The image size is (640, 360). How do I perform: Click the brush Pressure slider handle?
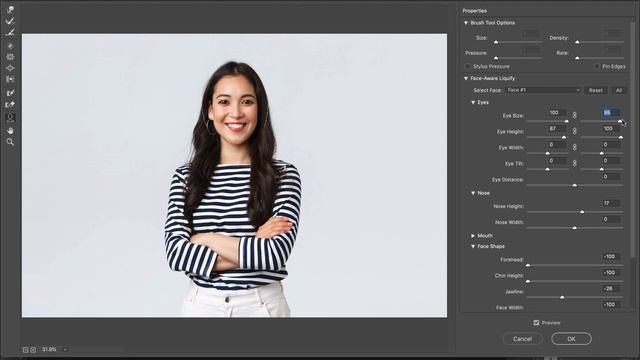pos(496,58)
